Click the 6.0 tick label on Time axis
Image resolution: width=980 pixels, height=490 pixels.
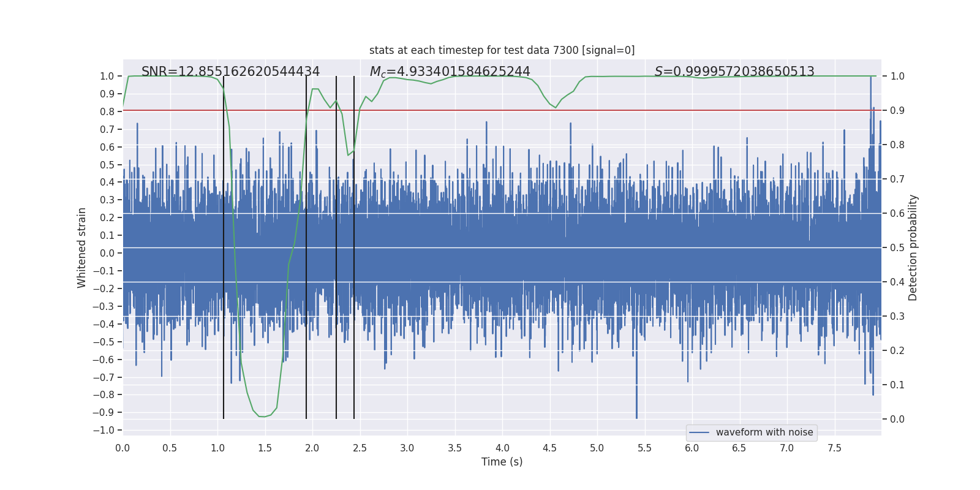tap(692, 448)
